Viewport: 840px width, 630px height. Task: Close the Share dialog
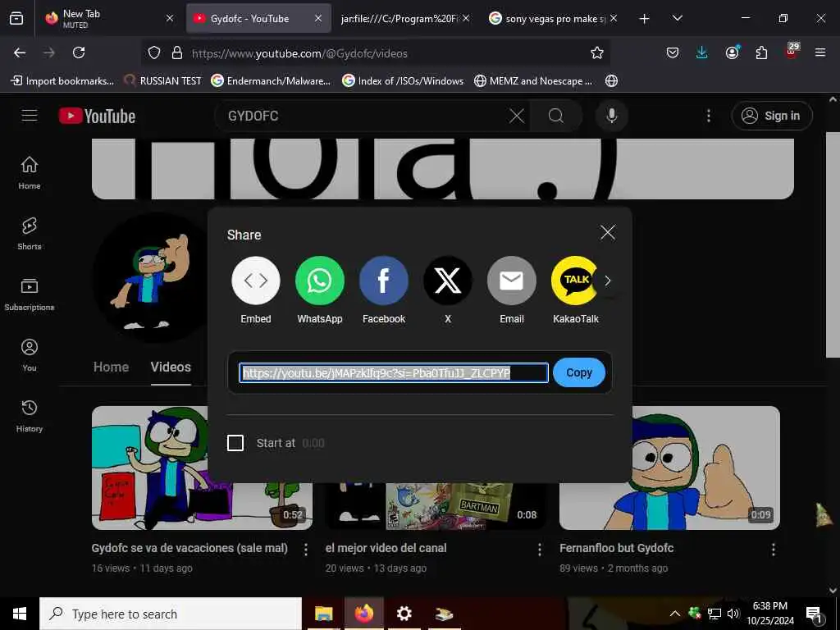point(608,232)
